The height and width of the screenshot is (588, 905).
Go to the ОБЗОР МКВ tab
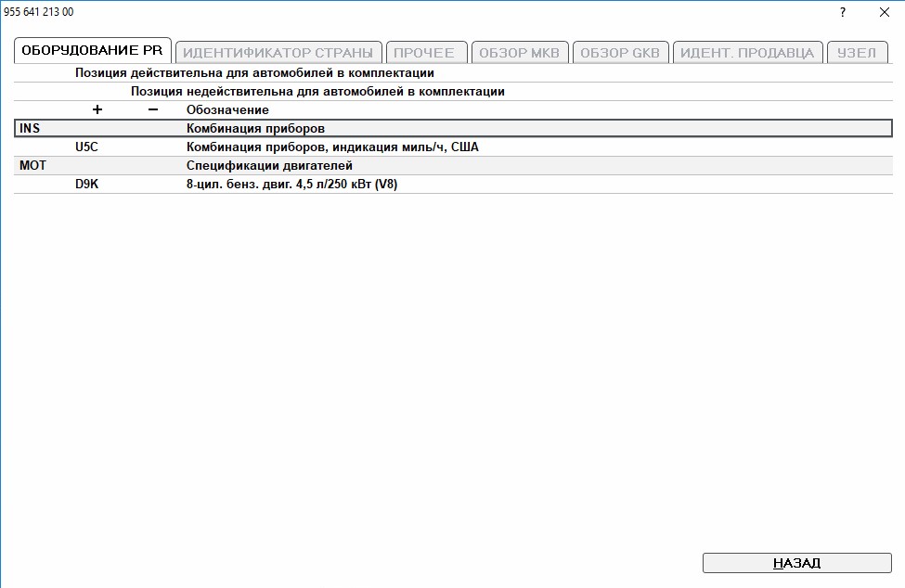tap(519, 53)
